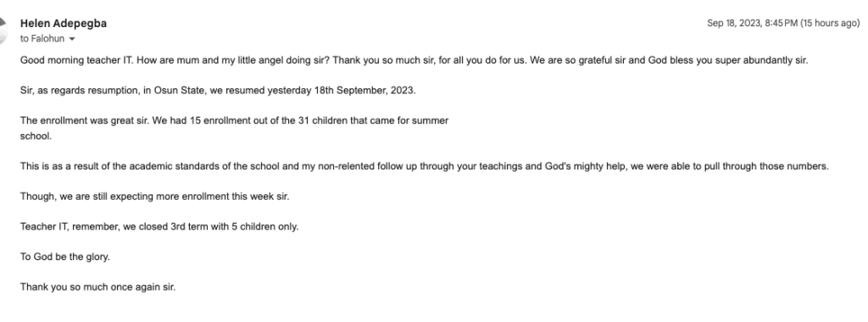Expand recipient details arrow beside Falohun
The width and height of the screenshot is (868, 322).
[x=72, y=39]
